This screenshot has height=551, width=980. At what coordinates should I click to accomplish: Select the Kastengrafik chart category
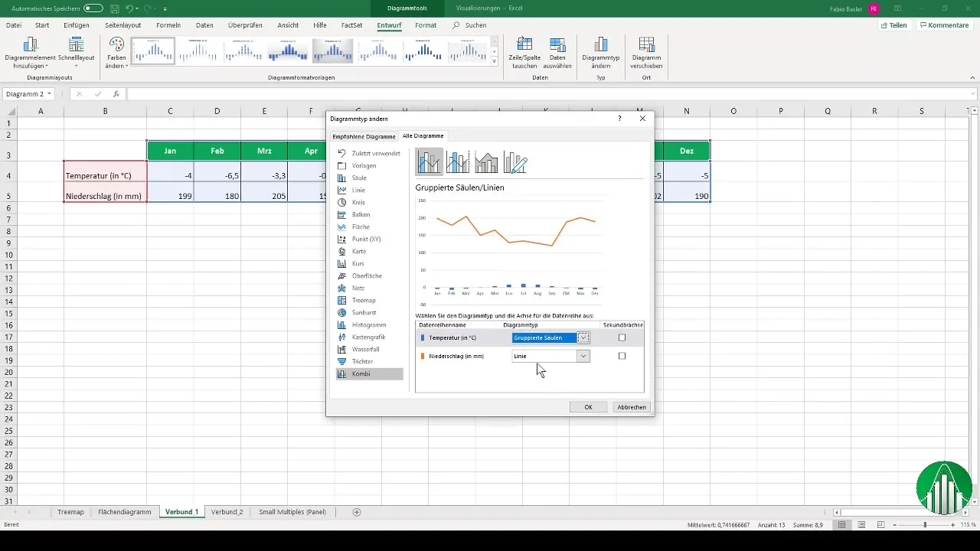coord(369,337)
